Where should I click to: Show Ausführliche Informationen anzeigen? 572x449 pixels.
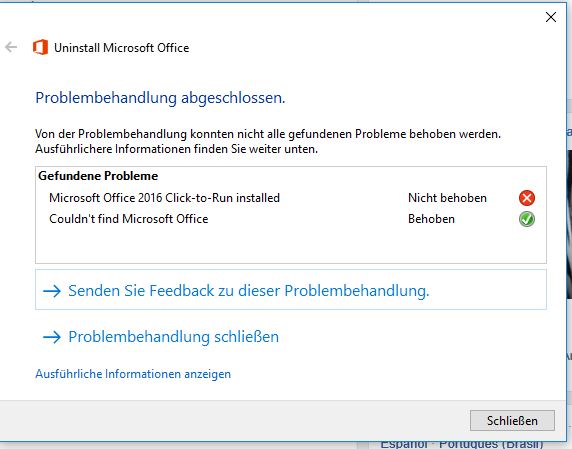(133, 374)
